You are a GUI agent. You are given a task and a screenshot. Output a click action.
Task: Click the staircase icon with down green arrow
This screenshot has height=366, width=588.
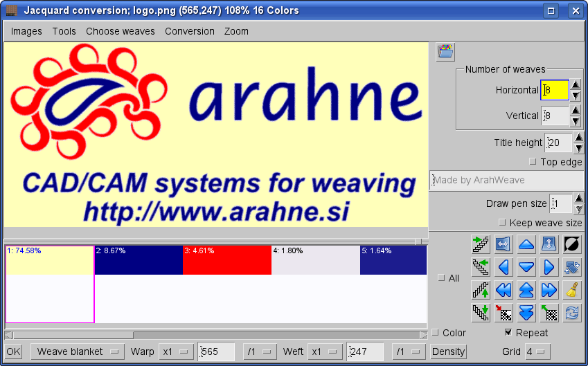click(481, 313)
